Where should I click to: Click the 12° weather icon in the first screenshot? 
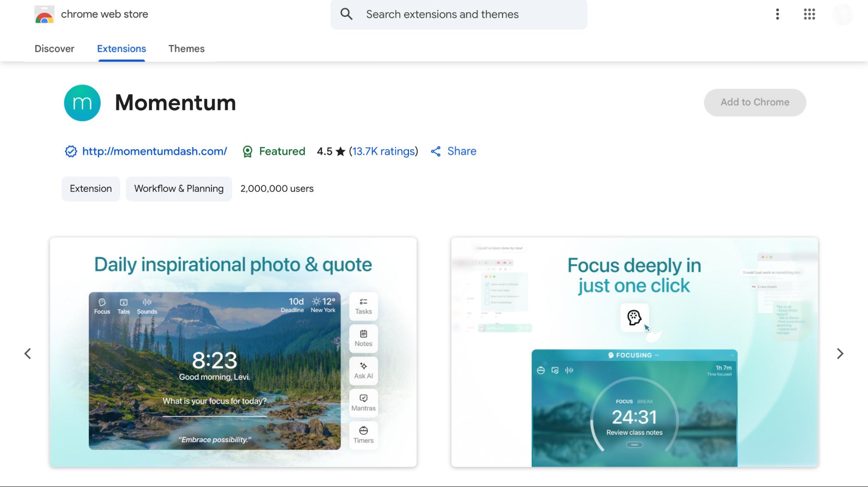(317, 301)
